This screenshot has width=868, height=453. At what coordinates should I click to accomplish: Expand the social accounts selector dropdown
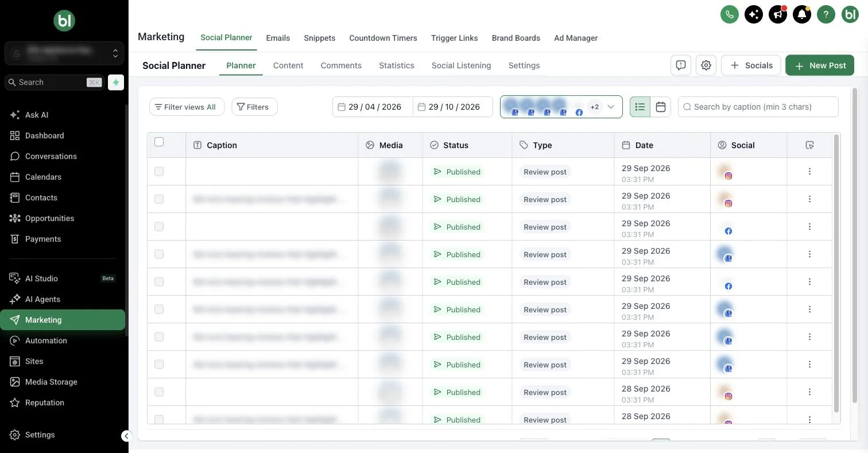pos(561,107)
